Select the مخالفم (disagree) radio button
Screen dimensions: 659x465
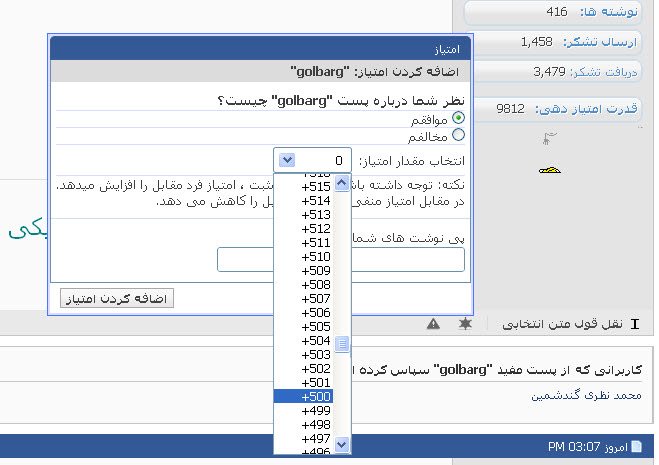point(458,135)
